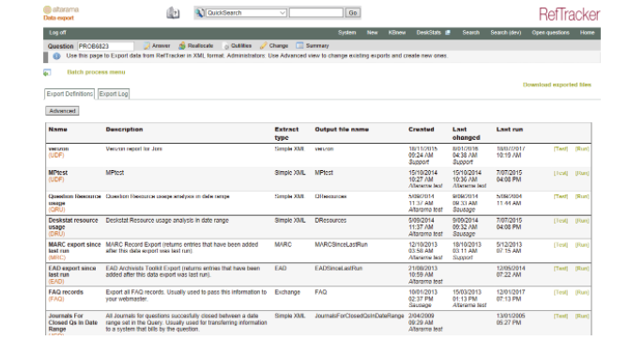Click Test link for version export
Image resolution: width=644 pixels, height=341 pixels.
[560, 148]
